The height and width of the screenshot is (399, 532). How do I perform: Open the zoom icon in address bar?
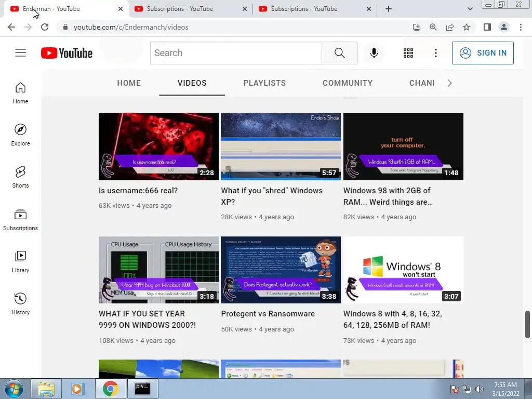point(433,27)
